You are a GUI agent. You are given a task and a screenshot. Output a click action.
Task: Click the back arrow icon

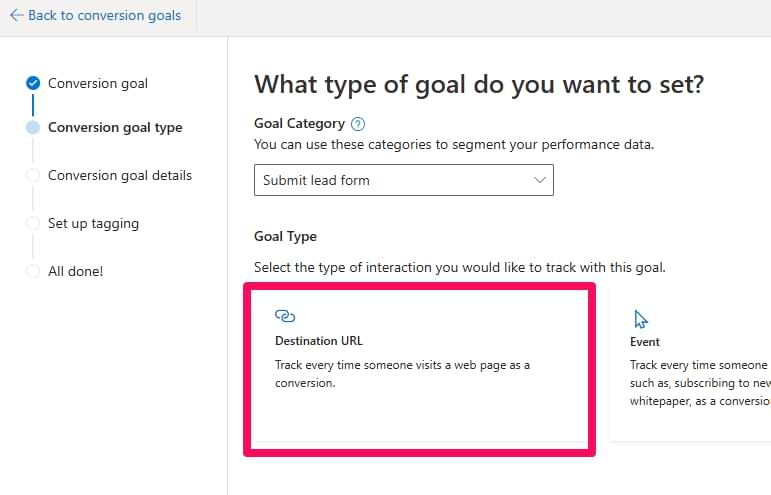tap(16, 16)
